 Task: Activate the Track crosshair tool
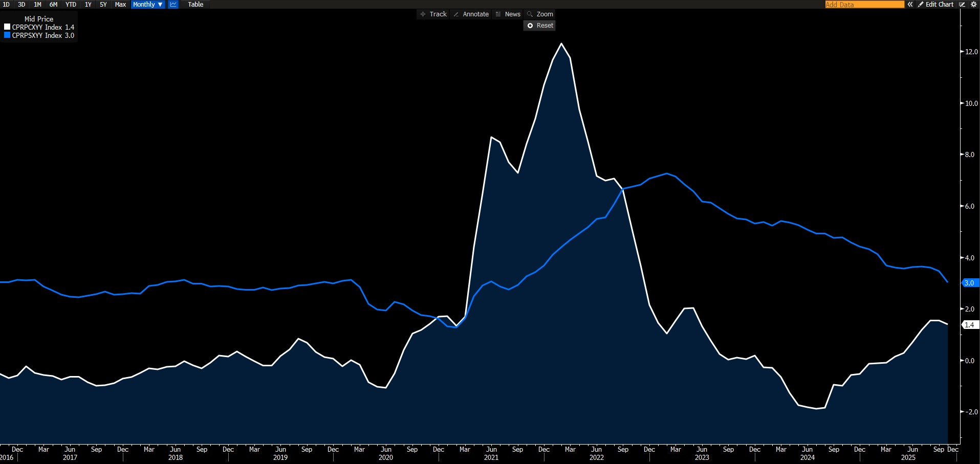tap(433, 14)
